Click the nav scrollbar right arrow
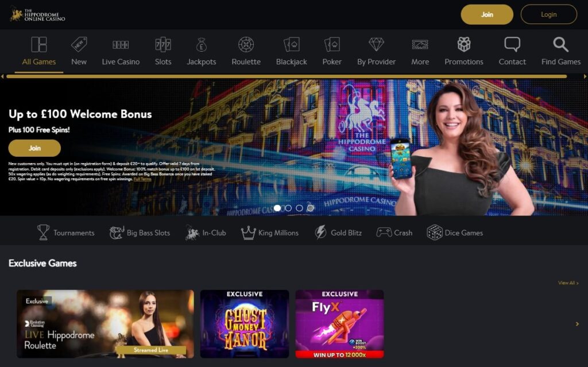The height and width of the screenshot is (367, 588). (x=585, y=76)
